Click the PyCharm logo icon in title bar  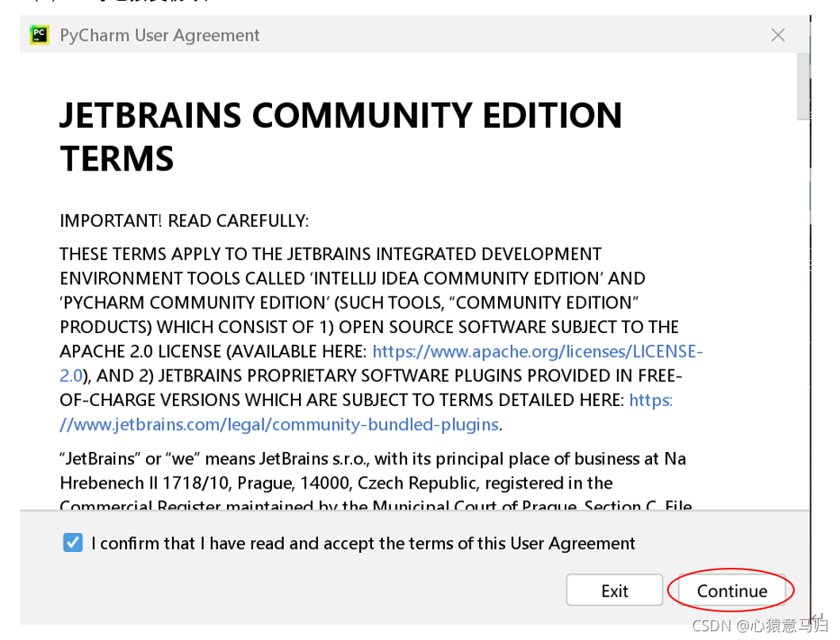click(x=39, y=35)
